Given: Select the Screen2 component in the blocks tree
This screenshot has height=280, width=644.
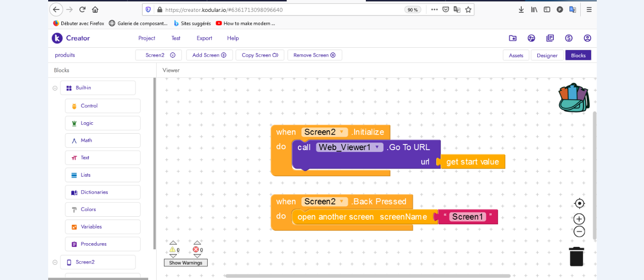Looking at the screenshot, I should point(98,262).
